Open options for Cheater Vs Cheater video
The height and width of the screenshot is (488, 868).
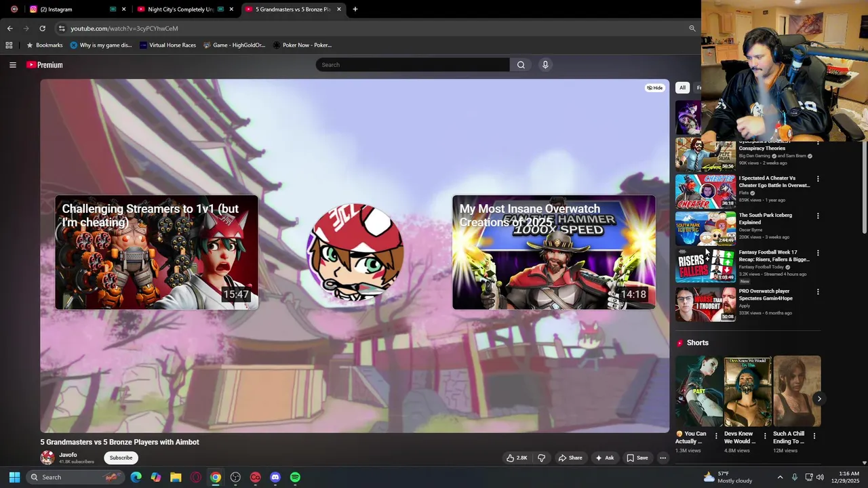(x=818, y=180)
